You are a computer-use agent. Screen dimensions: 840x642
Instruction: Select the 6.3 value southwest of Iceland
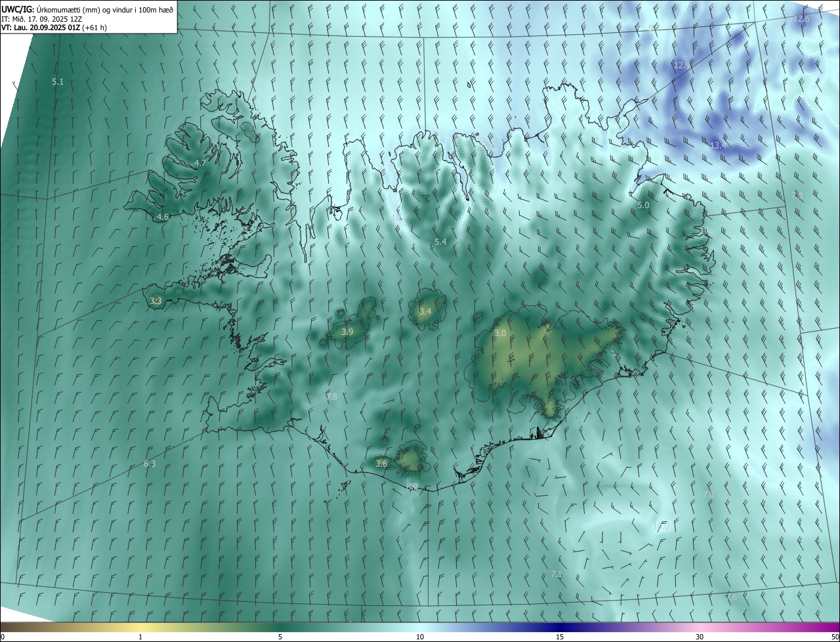tap(150, 464)
